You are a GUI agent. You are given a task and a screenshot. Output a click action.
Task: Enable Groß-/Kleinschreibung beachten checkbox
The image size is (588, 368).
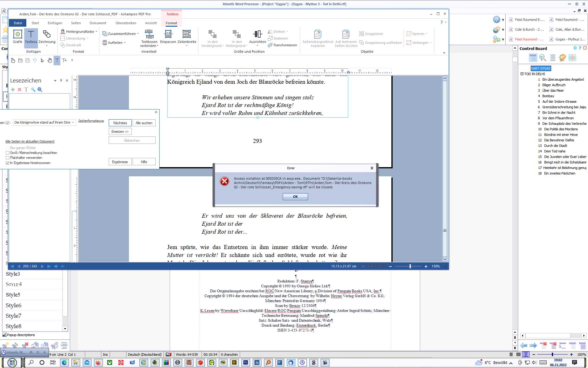pyautogui.click(x=8, y=153)
